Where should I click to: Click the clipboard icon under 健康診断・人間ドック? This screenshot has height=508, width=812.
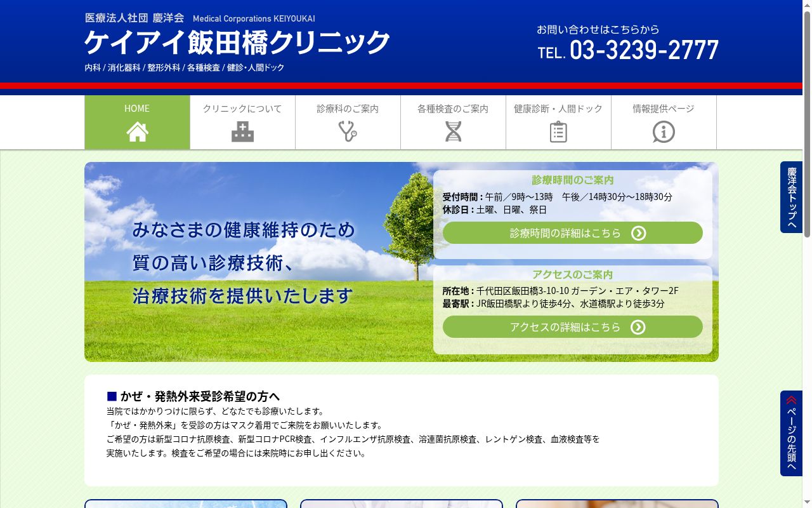[558, 131]
